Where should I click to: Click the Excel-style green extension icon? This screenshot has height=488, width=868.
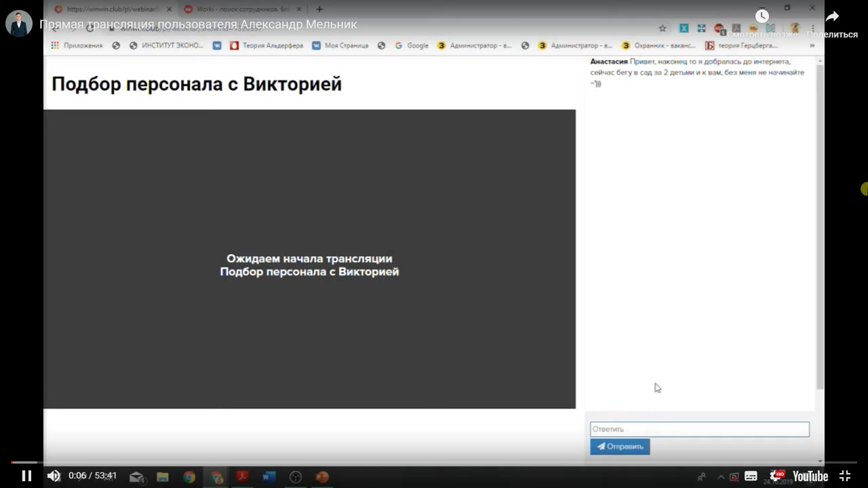pos(684,28)
